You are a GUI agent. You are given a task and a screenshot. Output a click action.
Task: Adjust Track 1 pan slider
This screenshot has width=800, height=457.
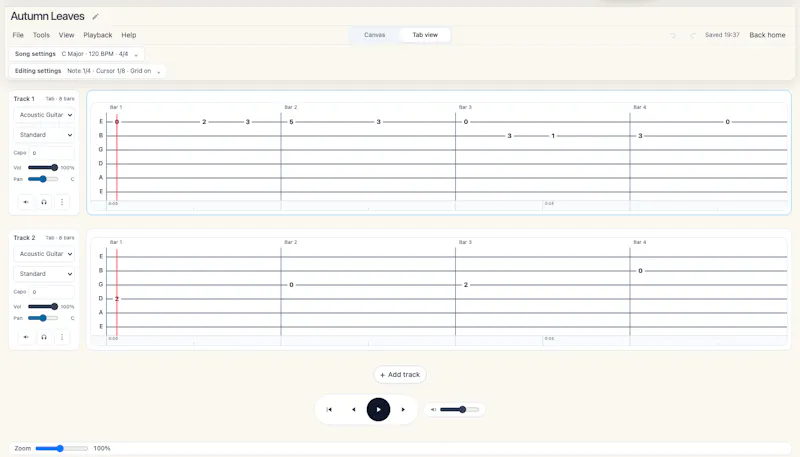tap(43, 179)
